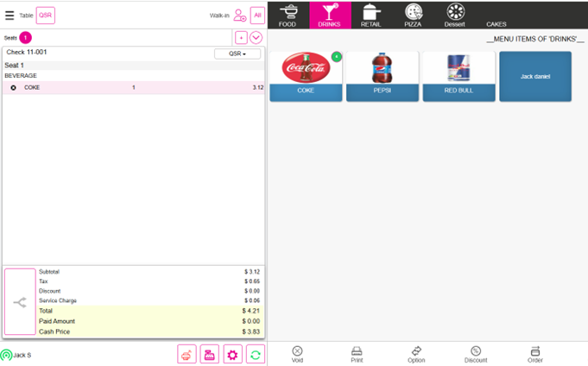
Task: Open the hamburger main menu
Action: click(9, 16)
